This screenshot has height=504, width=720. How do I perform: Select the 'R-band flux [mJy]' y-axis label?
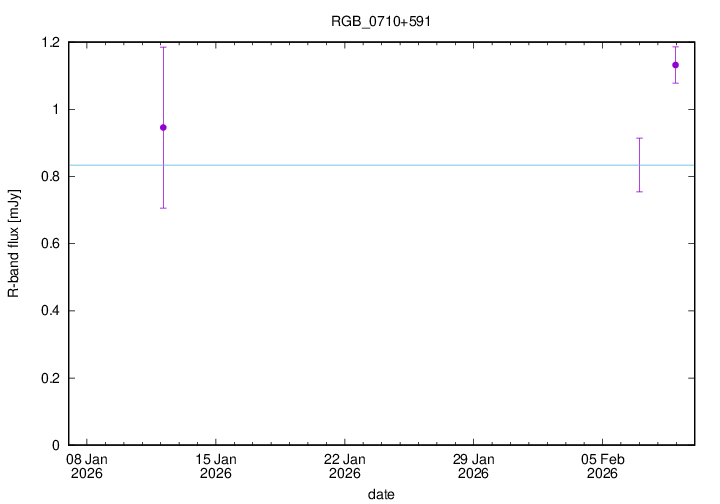point(14,243)
